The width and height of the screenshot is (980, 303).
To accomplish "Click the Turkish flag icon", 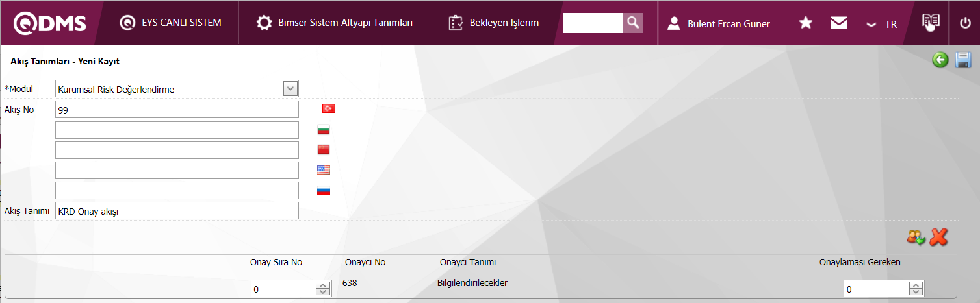I will [329, 108].
